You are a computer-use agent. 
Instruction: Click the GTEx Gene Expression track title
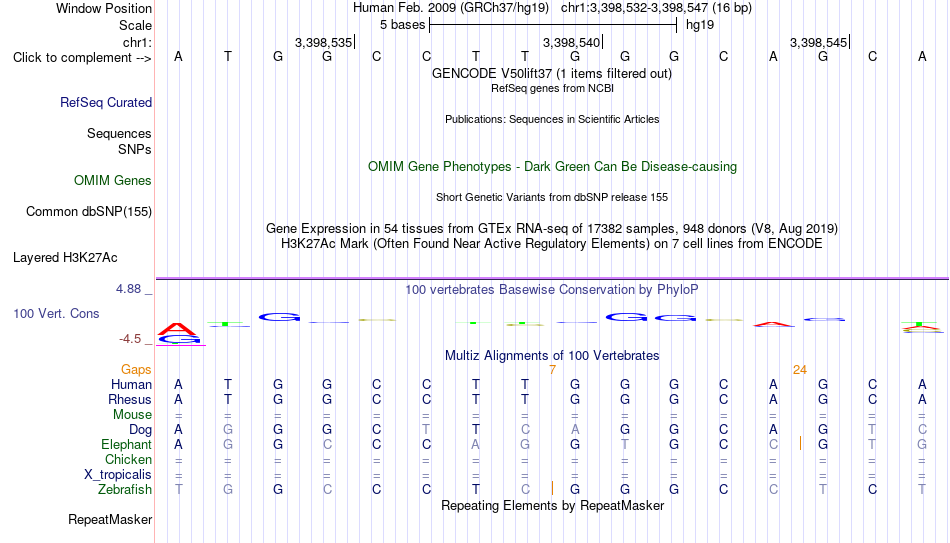click(x=552, y=228)
